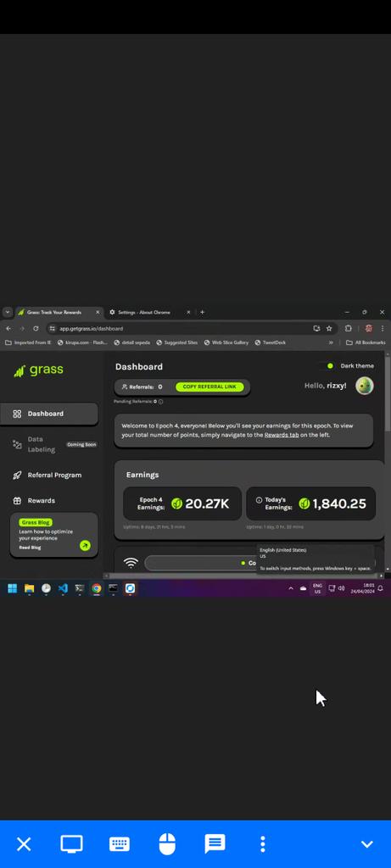Screen dimensions: 391x868
Task: Open Visual Studio Code from the taskbar
Action: pos(63,588)
